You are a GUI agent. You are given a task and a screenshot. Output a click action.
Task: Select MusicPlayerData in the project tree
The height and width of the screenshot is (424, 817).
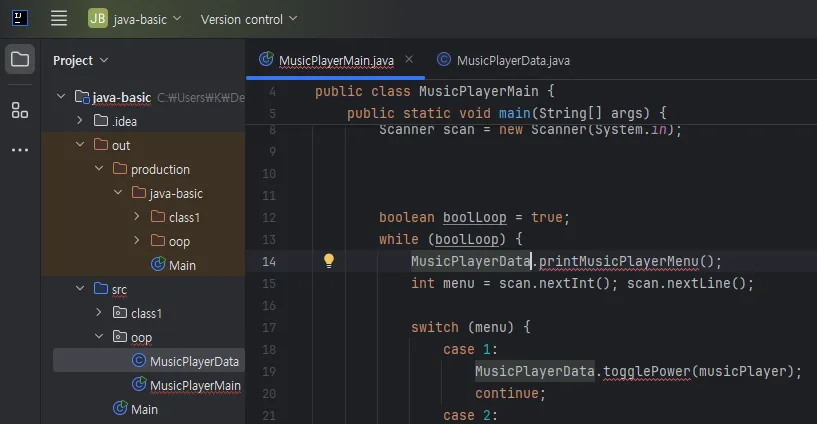(x=149, y=360)
